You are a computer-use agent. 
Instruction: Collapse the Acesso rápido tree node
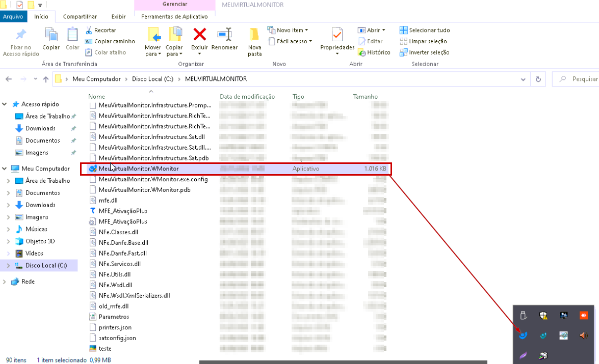coord(5,104)
